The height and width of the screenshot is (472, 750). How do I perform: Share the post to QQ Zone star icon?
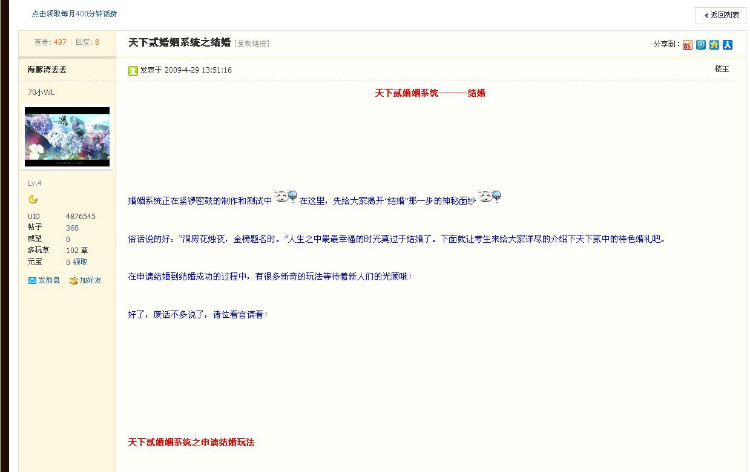point(714,45)
